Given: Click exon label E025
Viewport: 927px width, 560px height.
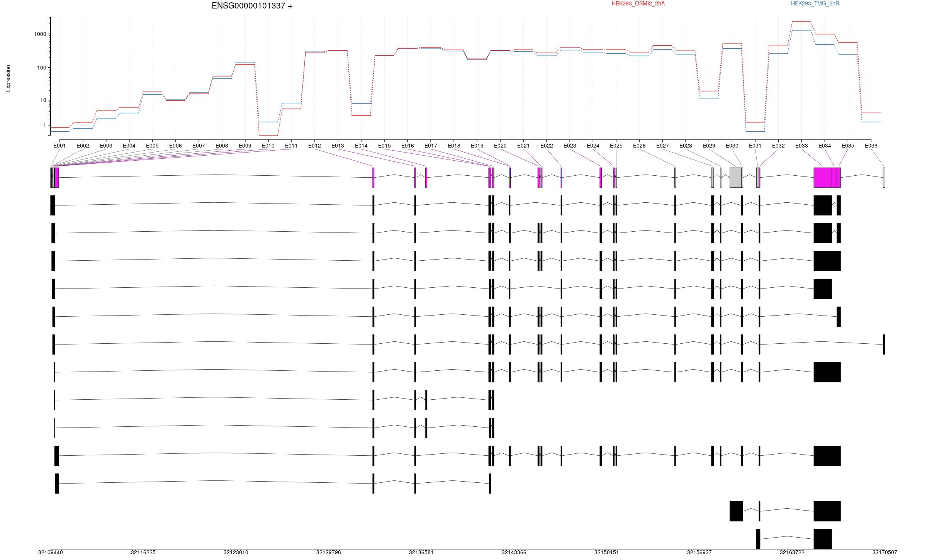Looking at the screenshot, I should pyautogui.click(x=616, y=146).
